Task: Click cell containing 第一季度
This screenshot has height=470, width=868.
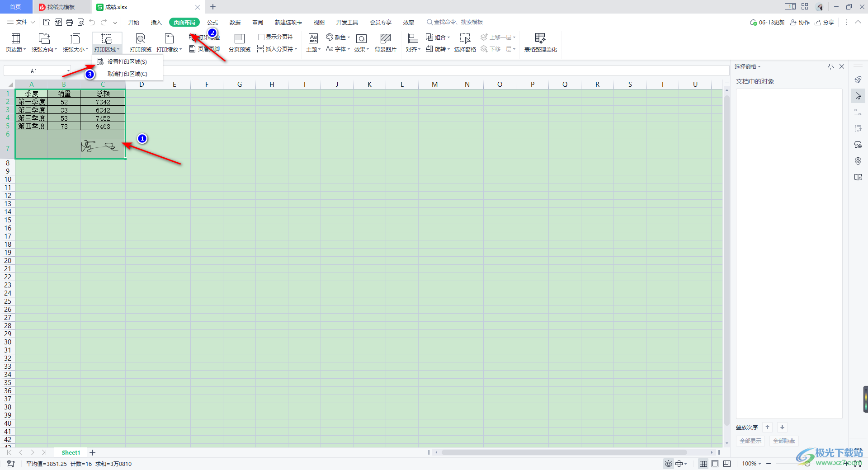Action: click(32, 102)
